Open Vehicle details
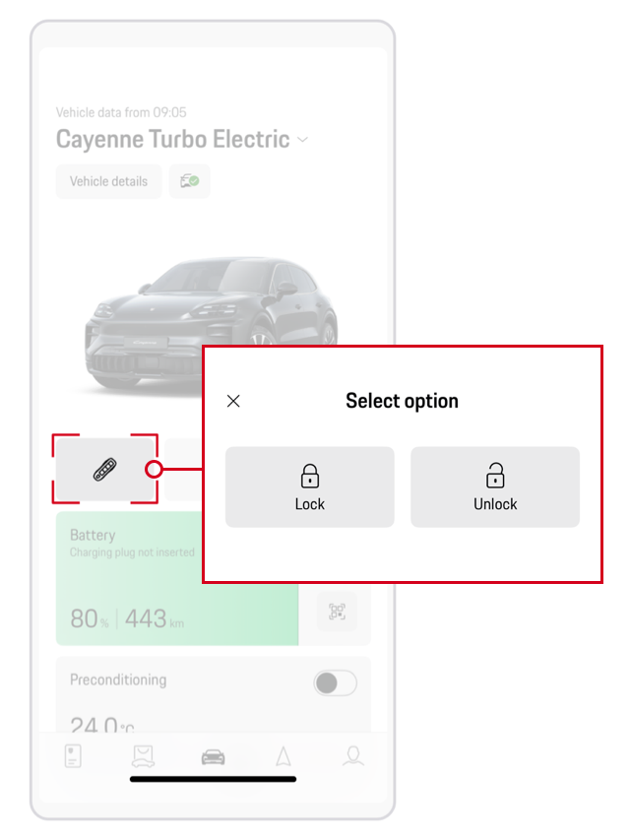Image resolution: width=630 pixels, height=840 pixels. point(107,181)
